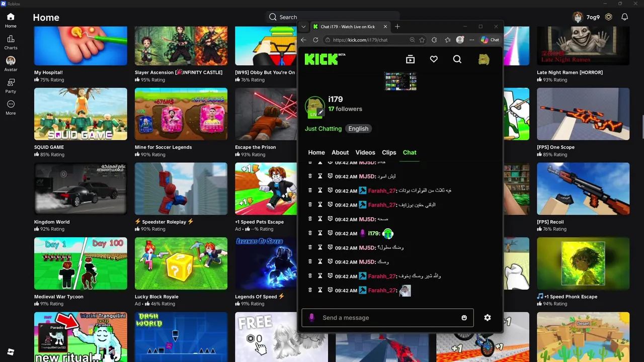
Task: Click the zoom icon in the address bar
Action: point(412,40)
